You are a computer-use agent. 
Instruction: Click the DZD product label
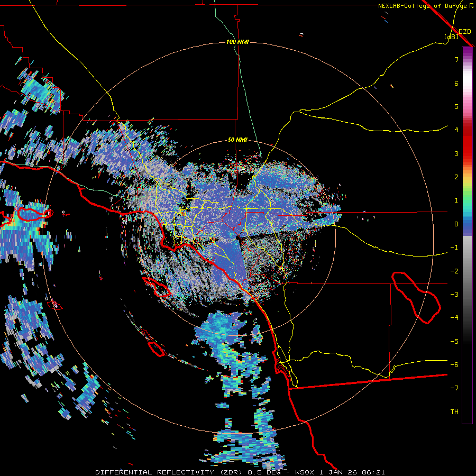coord(465,32)
